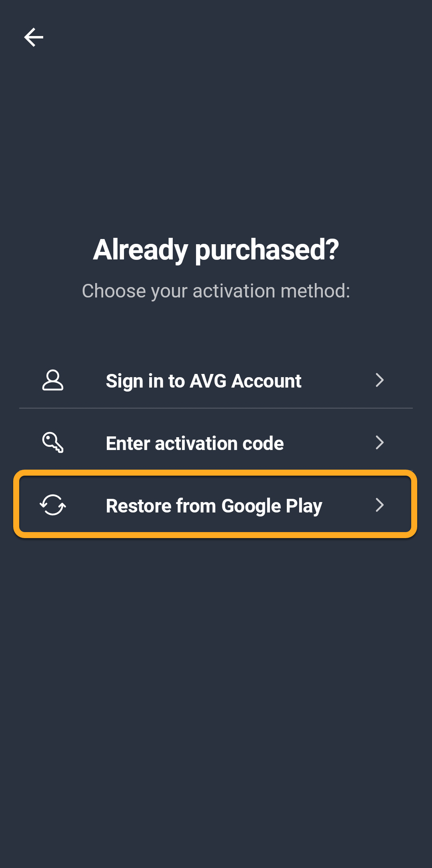This screenshot has height=868, width=432.
Task: Expand chevron beside Sign in to AVG Account
Action: click(x=380, y=380)
